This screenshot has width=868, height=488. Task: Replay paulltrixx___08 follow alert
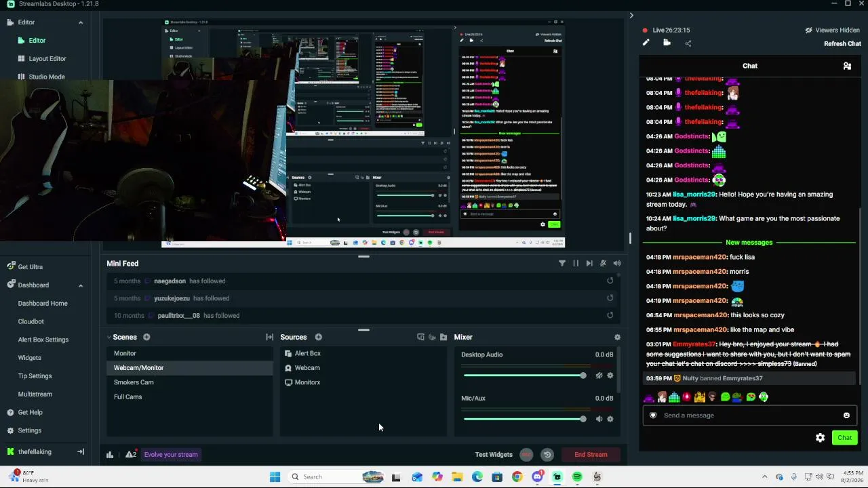pos(610,315)
